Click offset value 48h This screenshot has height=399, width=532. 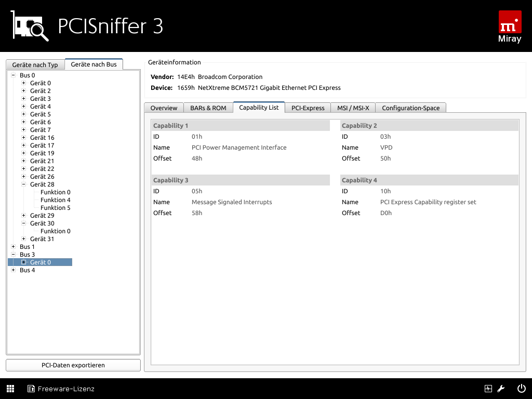[197, 158]
